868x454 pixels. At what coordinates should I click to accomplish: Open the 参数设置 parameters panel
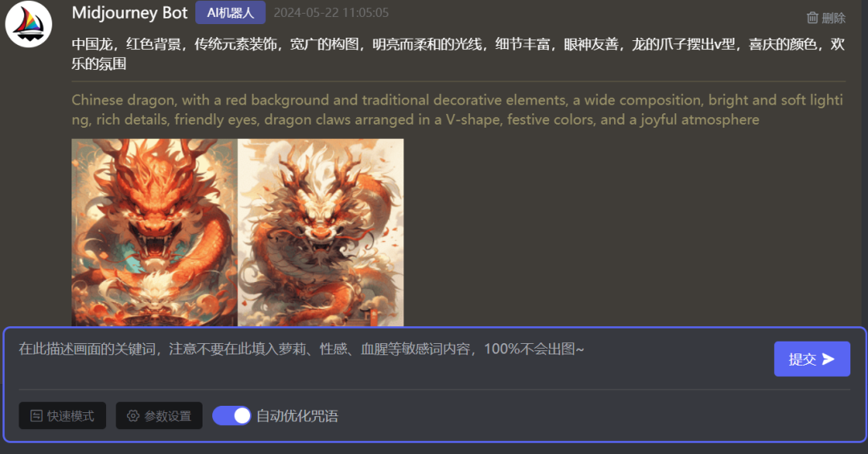pos(159,415)
